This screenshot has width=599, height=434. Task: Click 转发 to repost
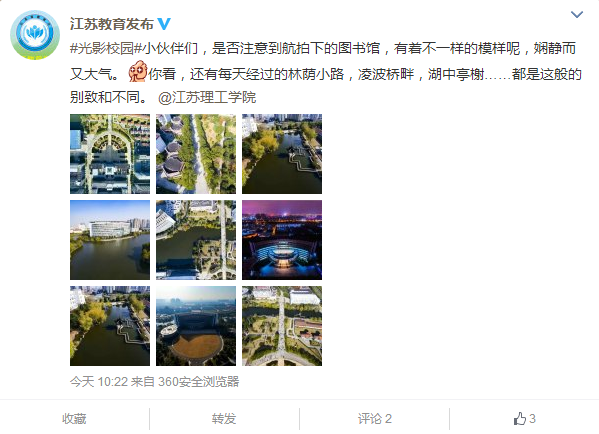tap(224, 419)
